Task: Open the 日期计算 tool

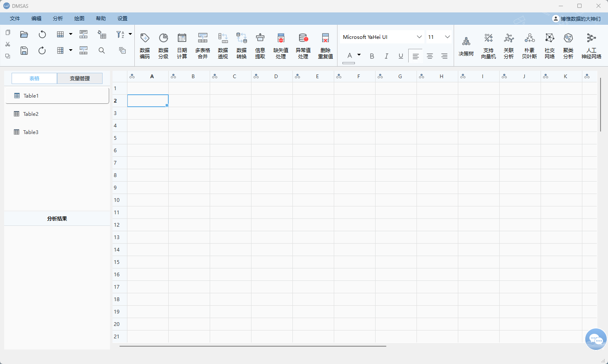Action: click(x=182, y=46)
